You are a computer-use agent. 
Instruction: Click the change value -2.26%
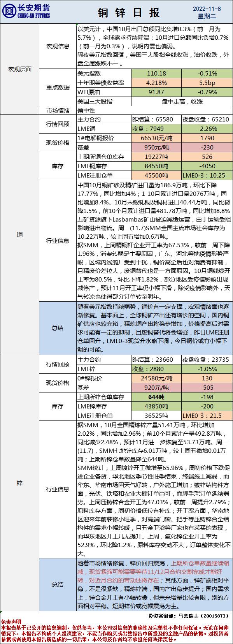[x=207, y=128]
